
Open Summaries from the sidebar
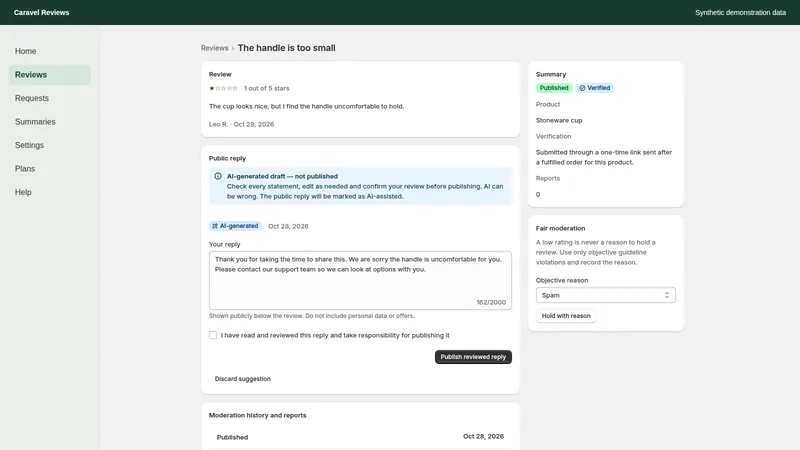[x=49, y=121]
